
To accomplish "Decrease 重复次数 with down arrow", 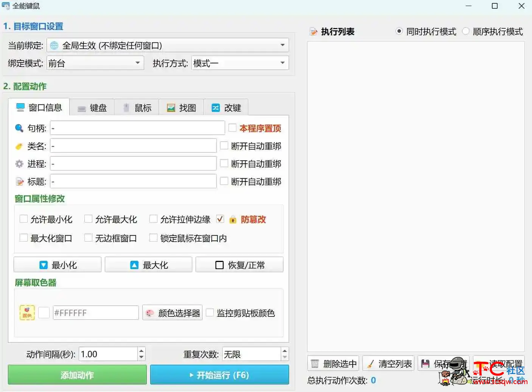I will click(x=285, y=358).
